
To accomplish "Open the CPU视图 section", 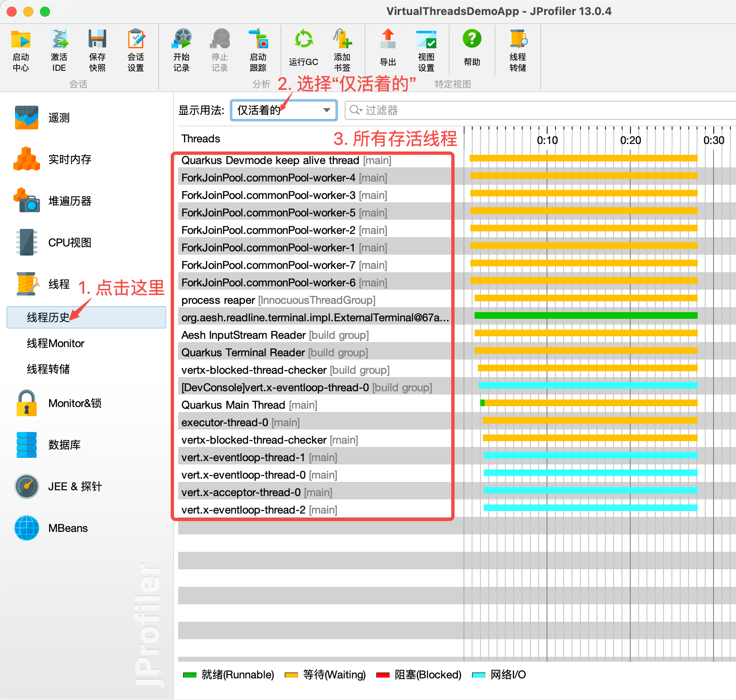I will pyautogui.click(x=52, y=243).
